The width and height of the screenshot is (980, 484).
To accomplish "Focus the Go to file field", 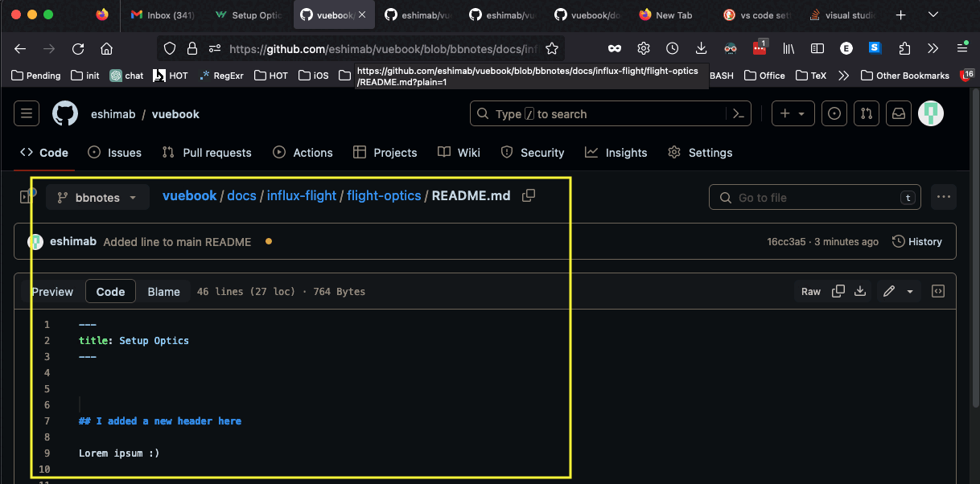I will point(814,197).
